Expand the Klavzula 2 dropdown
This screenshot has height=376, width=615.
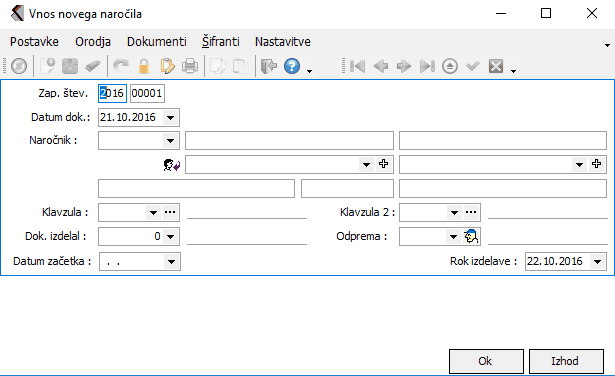pyautogui.click(x=454, y=213)
